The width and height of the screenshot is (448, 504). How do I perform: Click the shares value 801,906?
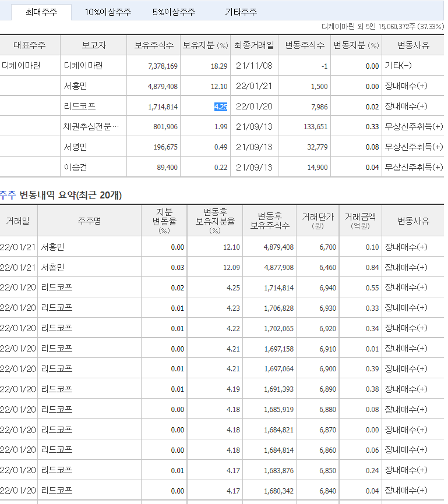point(165,127)
